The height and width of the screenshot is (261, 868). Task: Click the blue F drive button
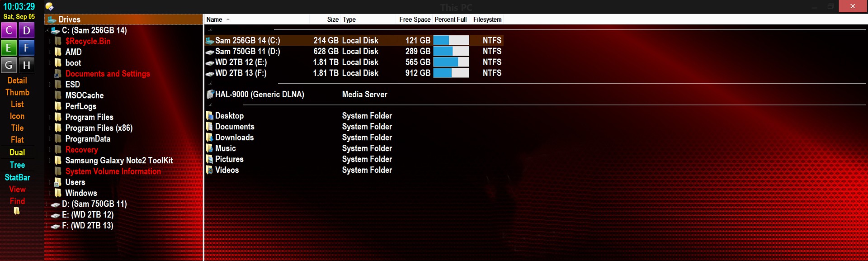pyautogui.click(x=27, y=47)
